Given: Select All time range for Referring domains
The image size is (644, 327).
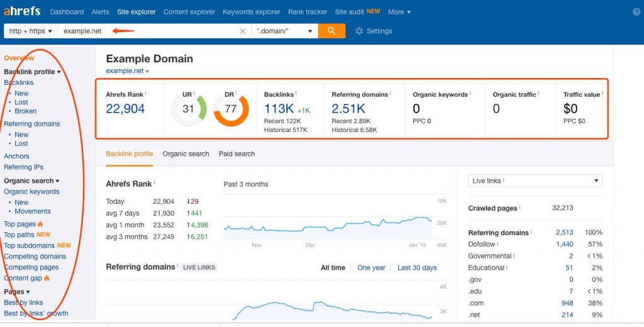Looking at the screenshot, I should [x=333, y=268].
